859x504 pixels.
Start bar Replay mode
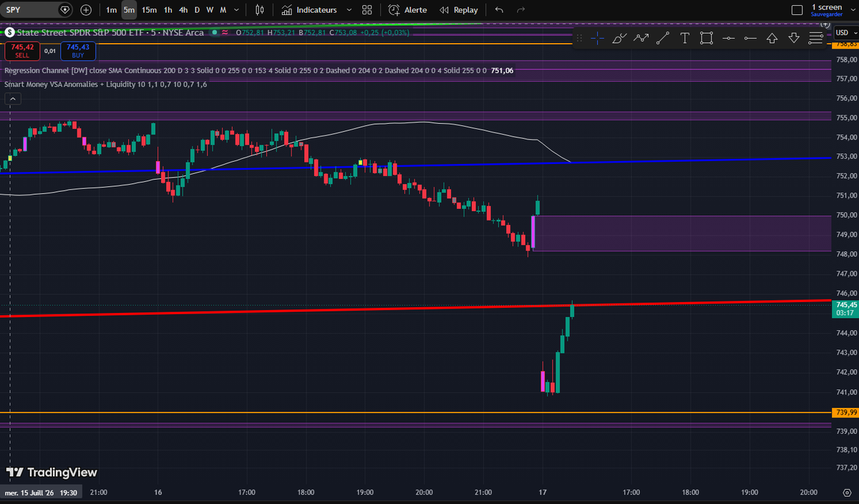coord(459,10)
